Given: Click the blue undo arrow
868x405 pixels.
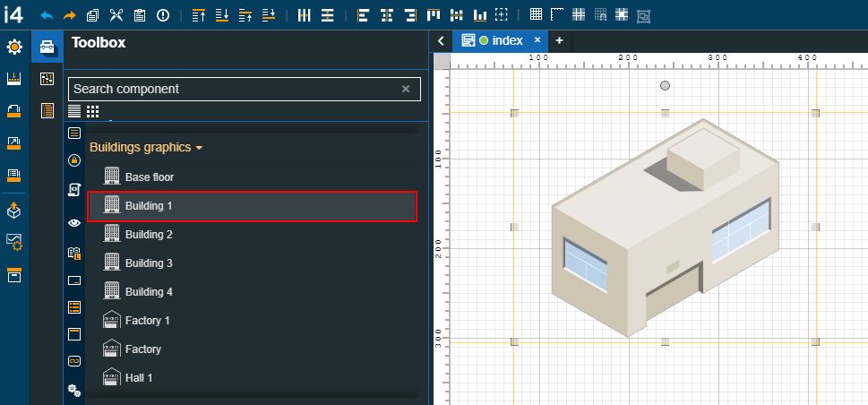Looking at the screenshot, I should click(47, 15).
